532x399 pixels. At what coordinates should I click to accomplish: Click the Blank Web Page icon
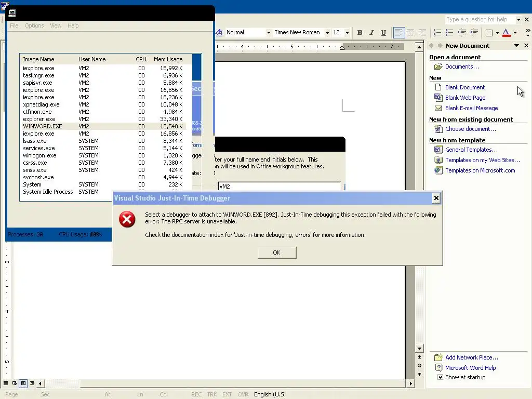pyautogui.click(x=438, y=98)
